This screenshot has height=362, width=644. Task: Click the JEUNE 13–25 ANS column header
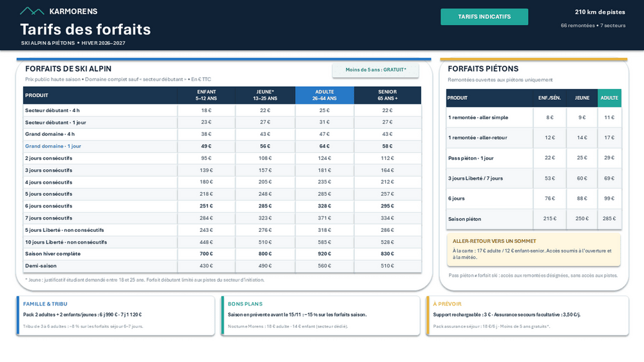[265, 95]
